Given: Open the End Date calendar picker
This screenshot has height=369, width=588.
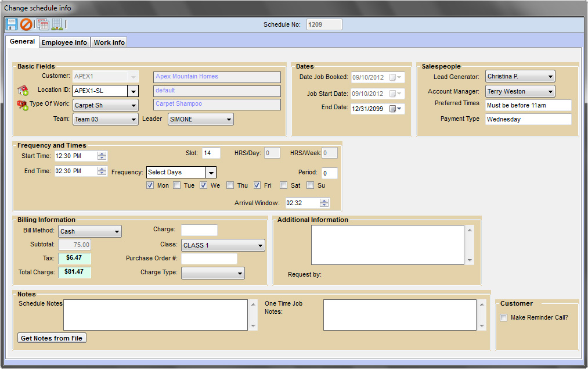Looking at the screenshot, I should (x=395, y=109).
